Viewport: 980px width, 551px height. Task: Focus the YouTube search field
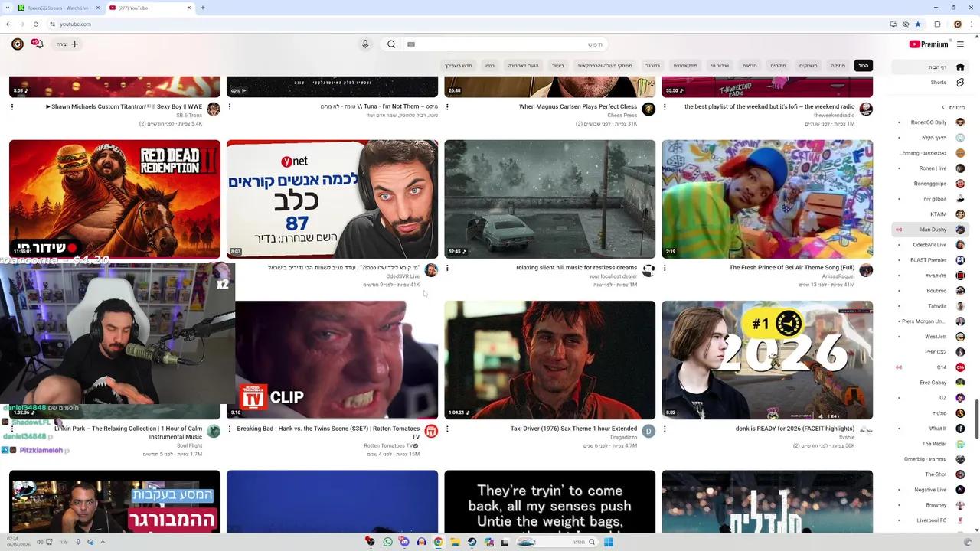tap(505, 44)
